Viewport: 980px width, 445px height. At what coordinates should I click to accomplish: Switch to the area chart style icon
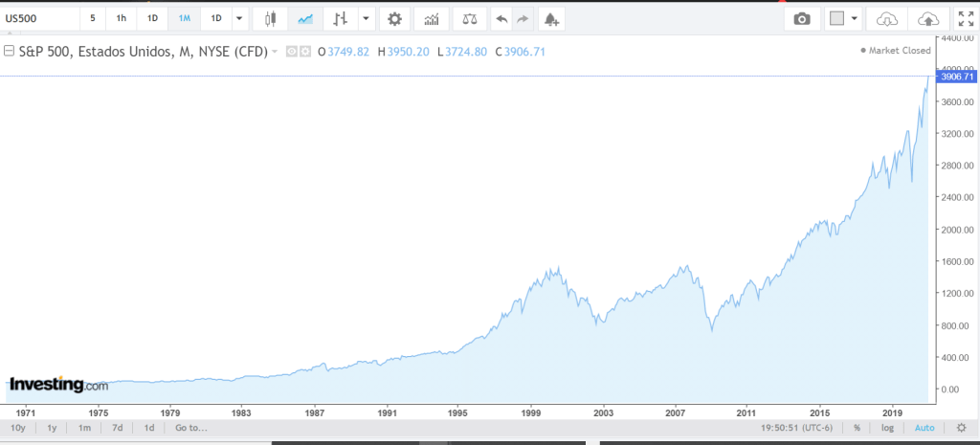(305, 18)
